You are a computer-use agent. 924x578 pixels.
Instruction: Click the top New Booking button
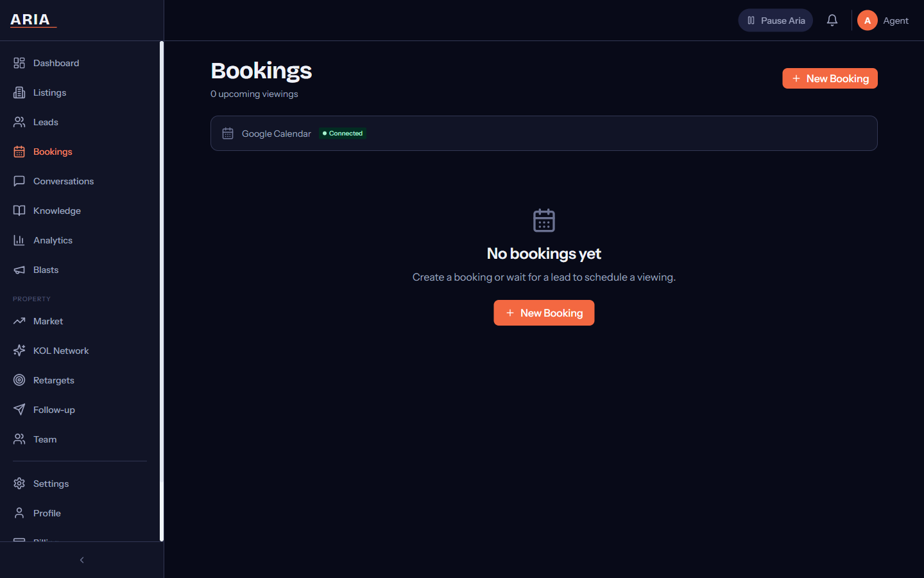[830, 78]
